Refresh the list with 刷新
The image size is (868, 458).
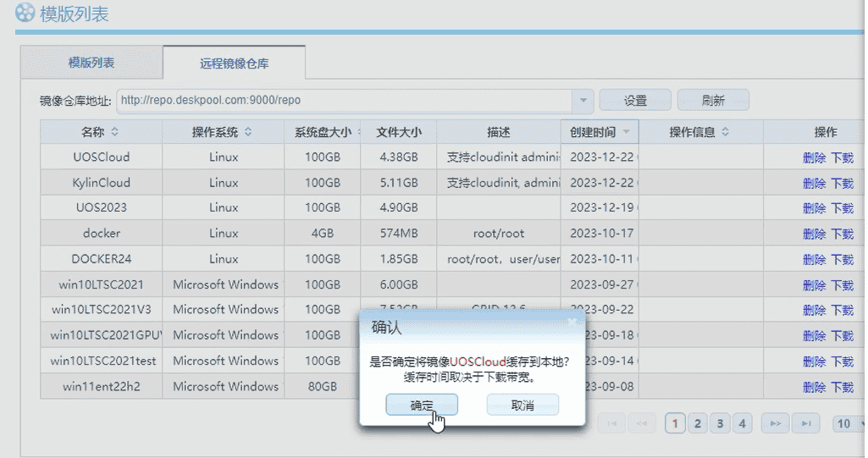pyautogui.click(x=713, y=100)
